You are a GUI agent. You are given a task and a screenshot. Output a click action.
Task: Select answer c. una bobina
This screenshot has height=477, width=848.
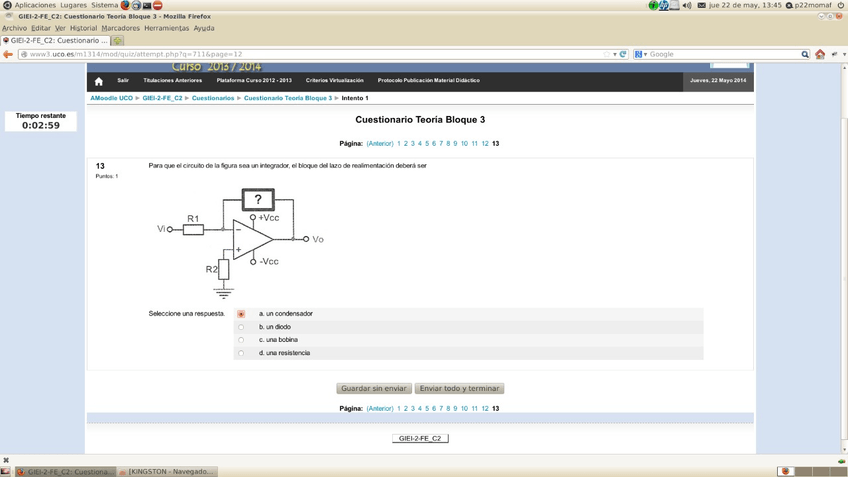241,340
